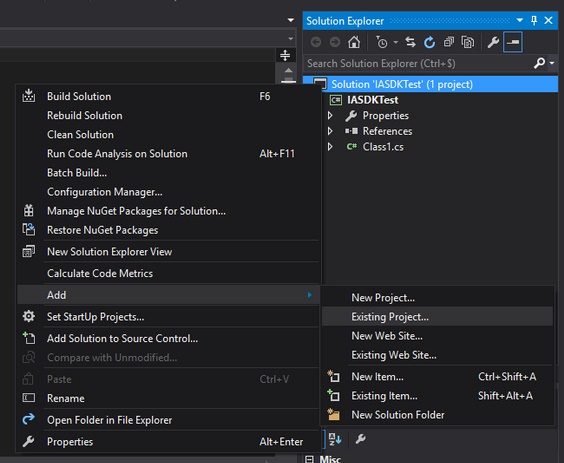The image size is (564, 463).
Task: Select Existing Item in Add submenu
Action: (437, 396)
